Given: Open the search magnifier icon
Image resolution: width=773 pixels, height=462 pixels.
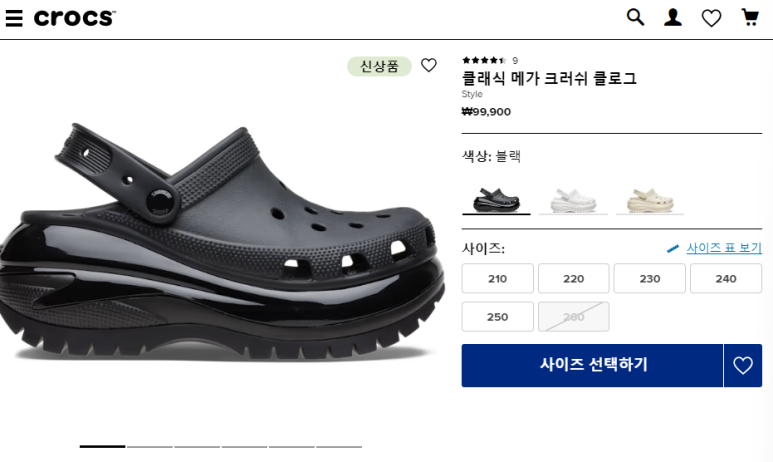Looking at the screenshot, I should (635, 17).
